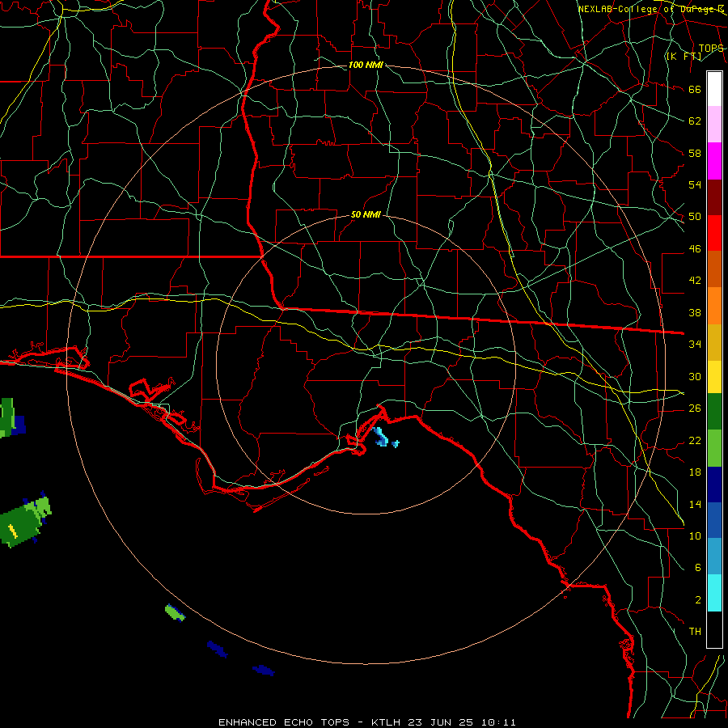Click the '34' legend value
Viewport: 728px width, 728px height.
695,344
